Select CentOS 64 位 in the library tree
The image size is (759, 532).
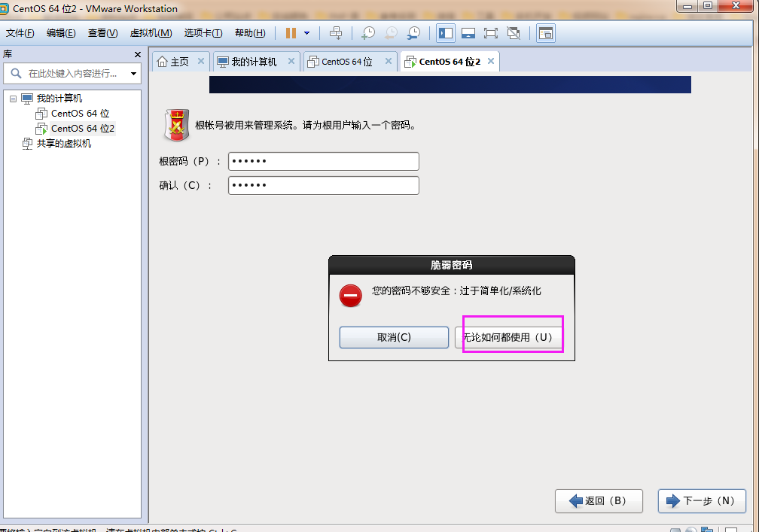pyautogui.click(x=81, y=113)
